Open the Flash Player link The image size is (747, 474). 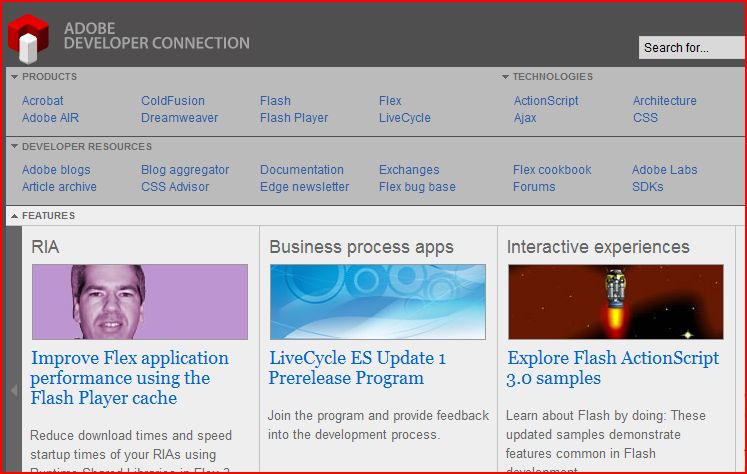click(x=294, y=118)
